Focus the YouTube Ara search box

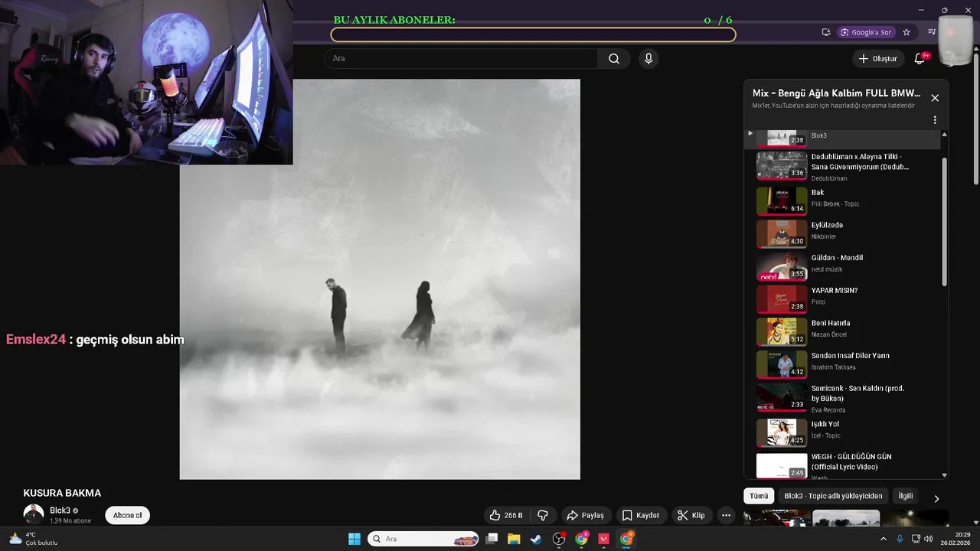(461, 59)
